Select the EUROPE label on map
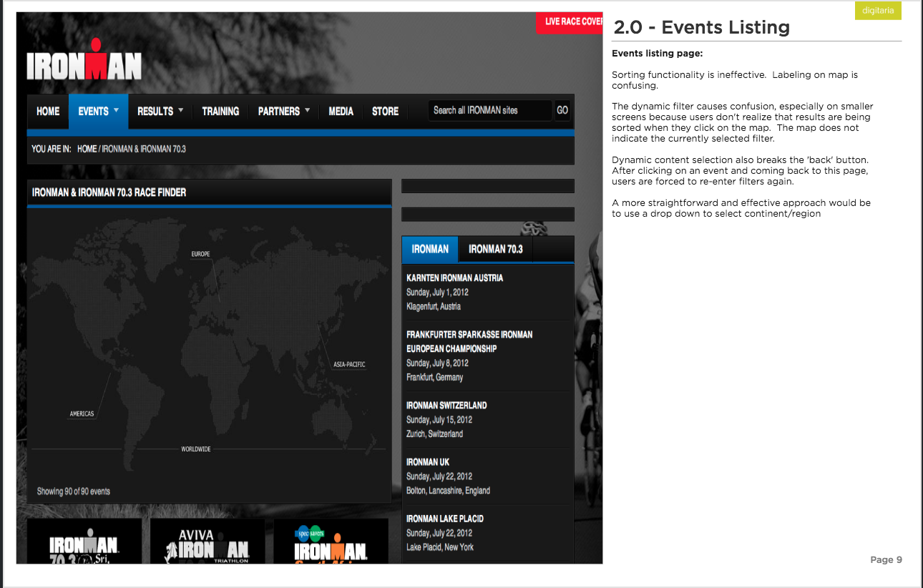 (201, 254)
